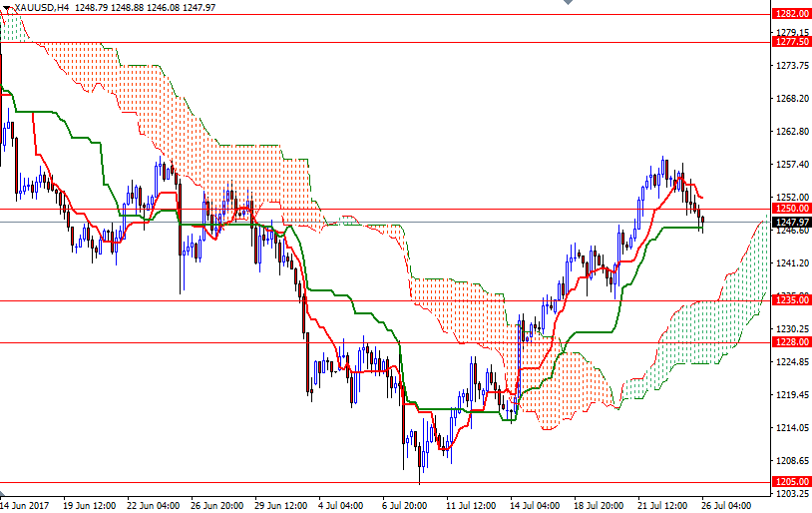Click the 26 Jul 04:00 time label
The image size is (812, 513).
coord(726,505)
